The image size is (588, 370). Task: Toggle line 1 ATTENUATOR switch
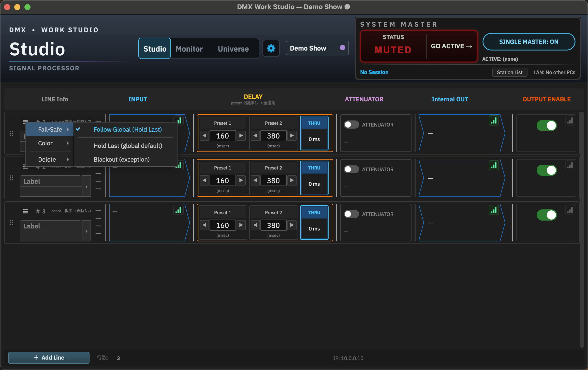tap(351, 125)
